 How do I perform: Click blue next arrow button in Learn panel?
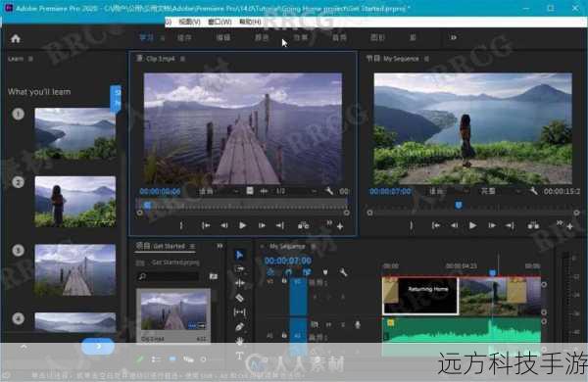[x=98, y=347]
